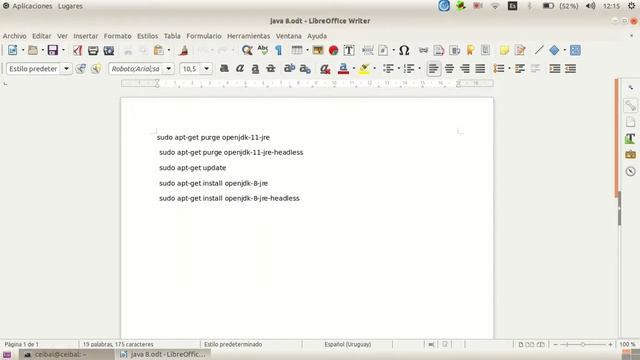Image resolution: width=640 pixels, height=360 pixels.
Task: Align text left
Action: [x=433, y=69]
